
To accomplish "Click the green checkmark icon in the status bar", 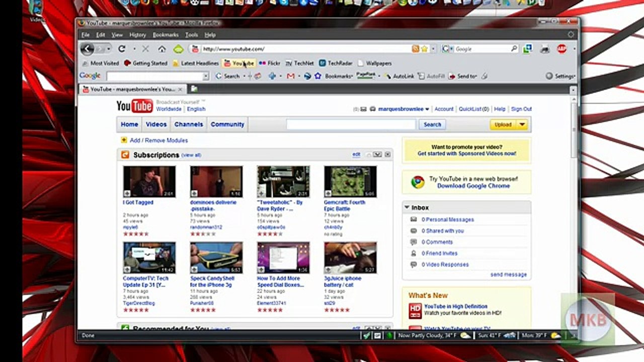I will (367, 335).
